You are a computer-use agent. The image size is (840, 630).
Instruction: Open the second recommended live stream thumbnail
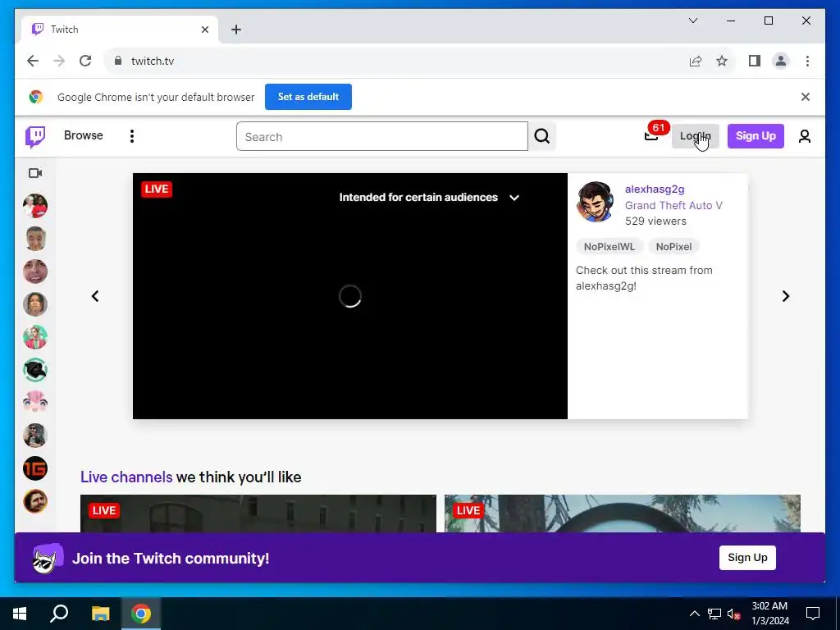(623, 514)
